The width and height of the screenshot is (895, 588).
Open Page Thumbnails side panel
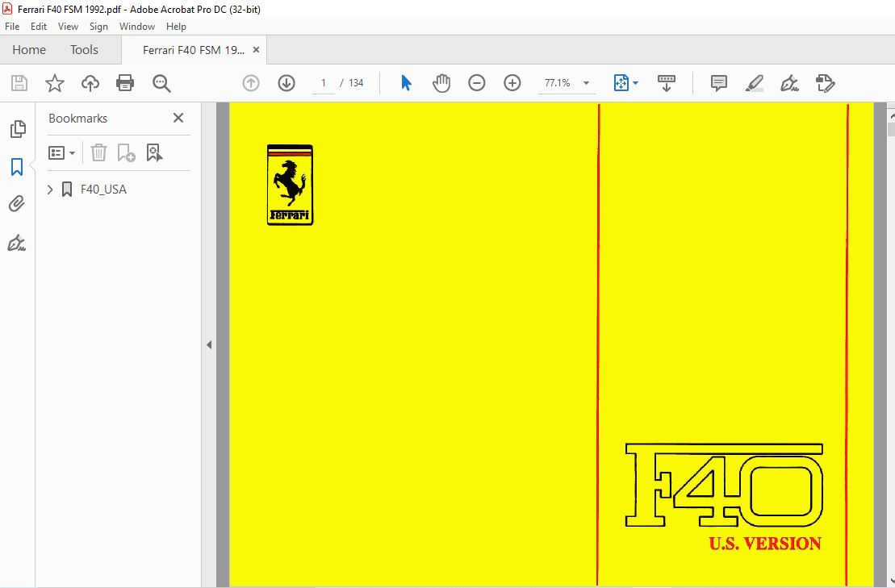[18, 129]
